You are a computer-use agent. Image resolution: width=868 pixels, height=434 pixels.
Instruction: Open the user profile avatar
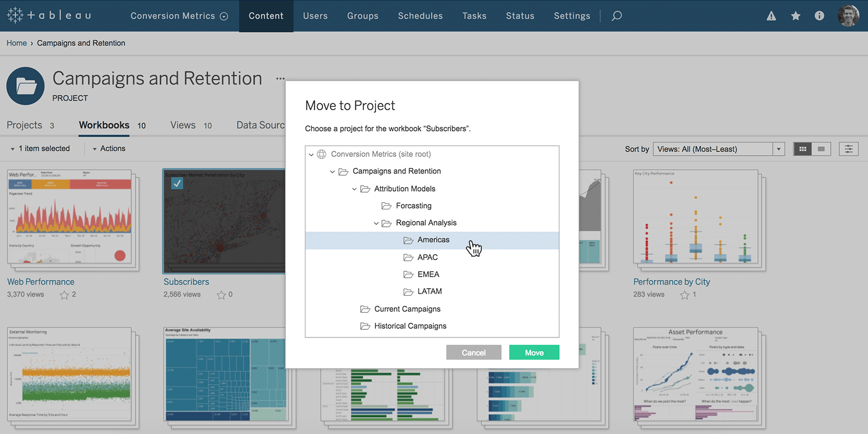(848, 16)
